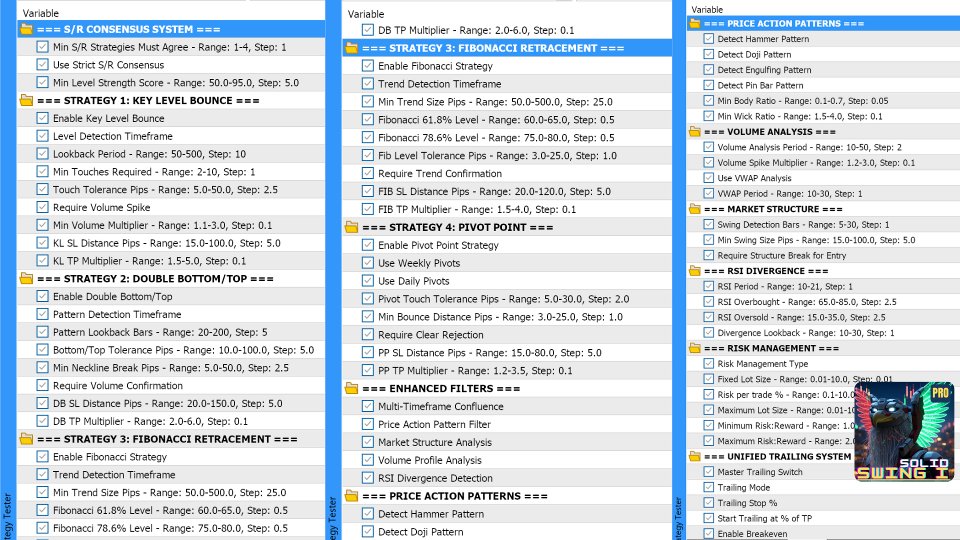Click the UNIFIED TRAILING SYSTEM folder icon

tap(695, 456)
